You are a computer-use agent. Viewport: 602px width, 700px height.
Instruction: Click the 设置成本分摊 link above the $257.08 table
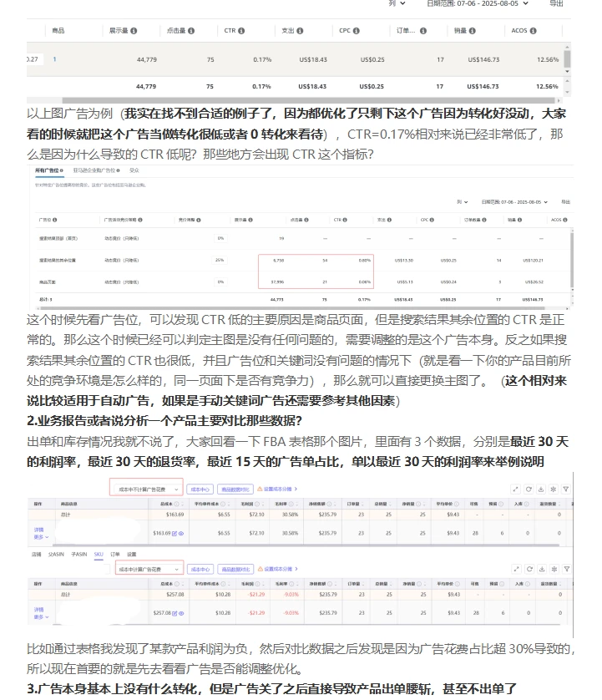(x=281, y=569)
